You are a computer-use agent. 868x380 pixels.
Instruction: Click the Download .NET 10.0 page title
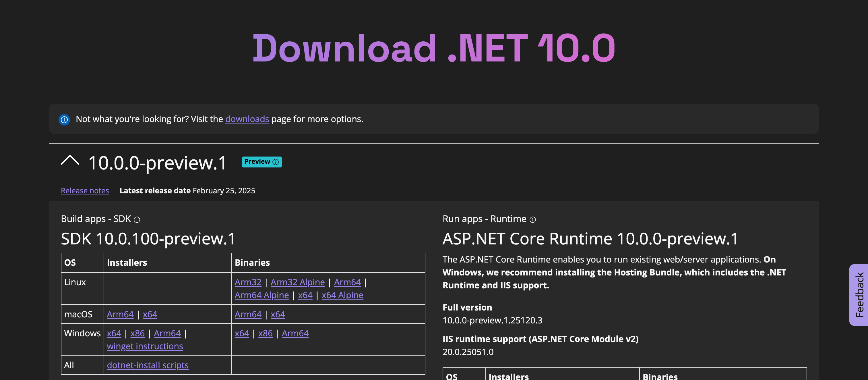tap(435, 49)
